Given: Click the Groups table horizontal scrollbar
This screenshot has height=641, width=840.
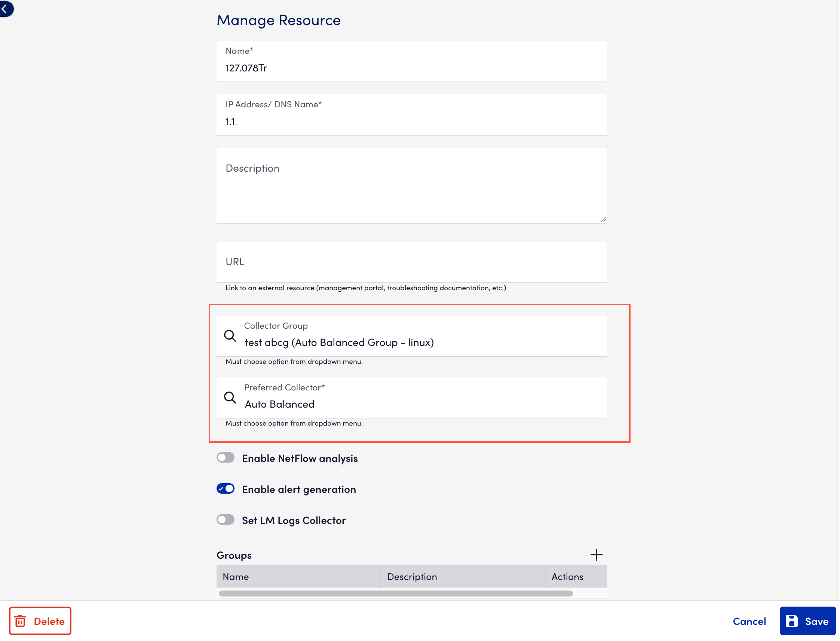Looking at the screenshot, I should (x=396, y=593).
